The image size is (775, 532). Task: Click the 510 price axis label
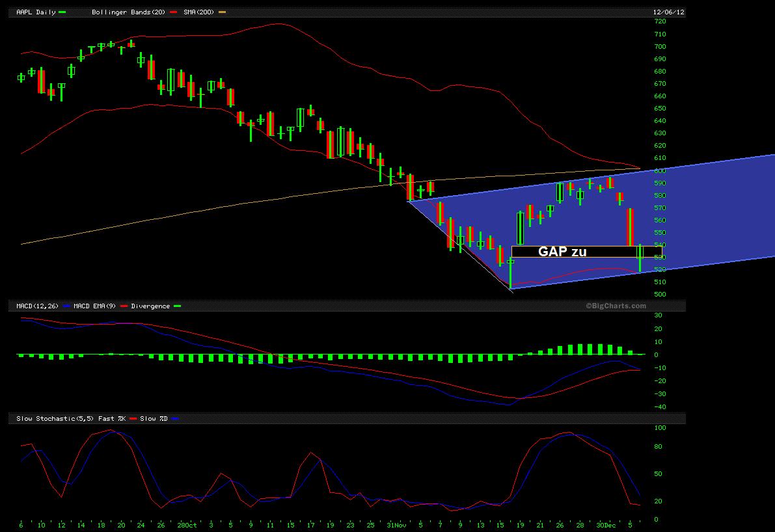(x=660, y=282)
